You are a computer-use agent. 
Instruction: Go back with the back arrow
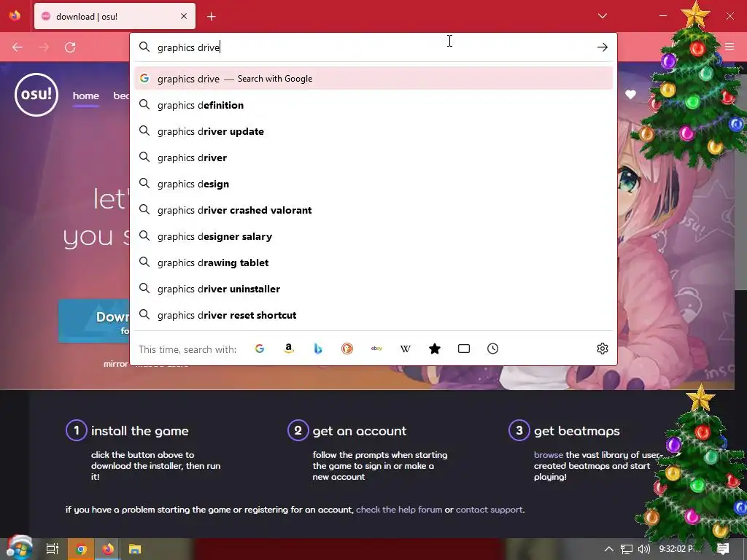click(x=18, y=47)
